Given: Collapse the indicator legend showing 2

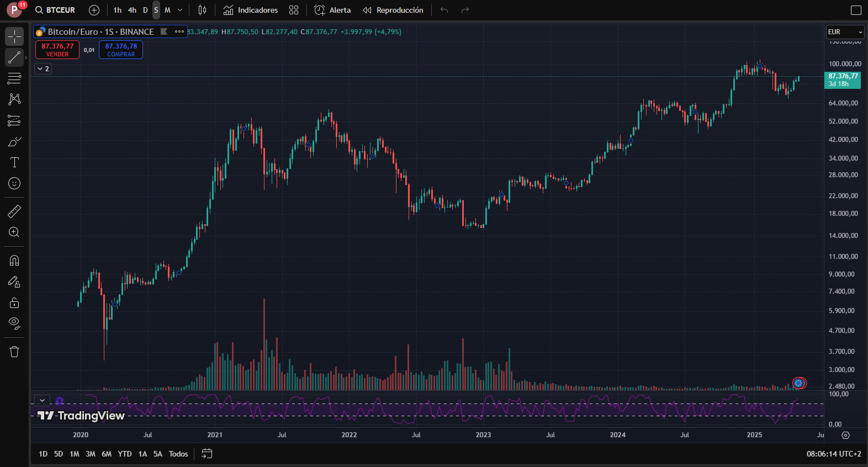Looking at the screenshot, I should pos(43,68).
